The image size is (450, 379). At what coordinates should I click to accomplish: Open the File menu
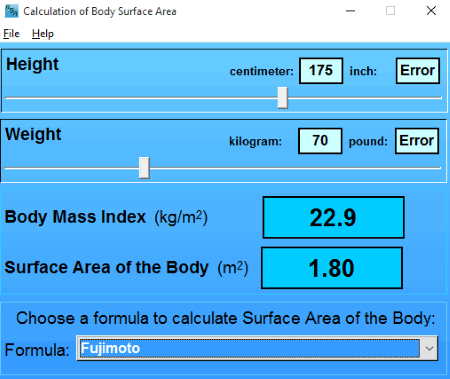(x=11, y=34)
